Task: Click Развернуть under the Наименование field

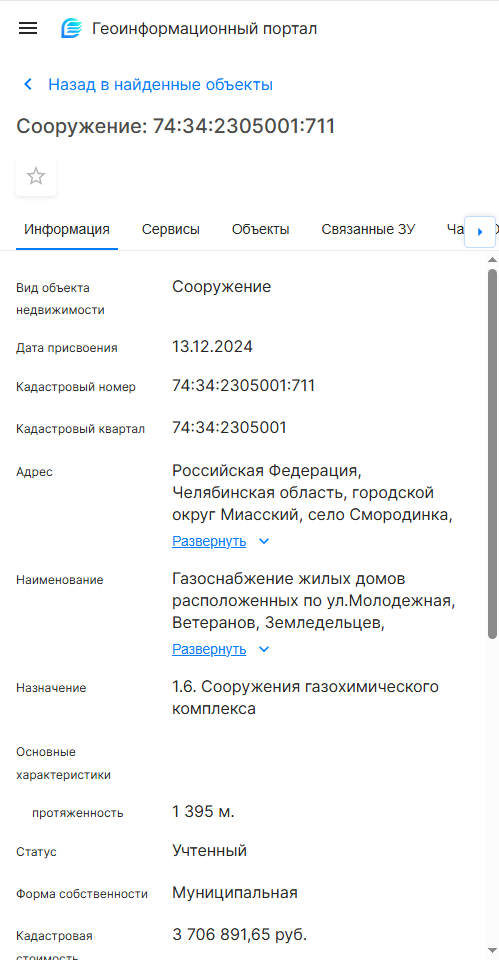Action: [x=209, y=650]
